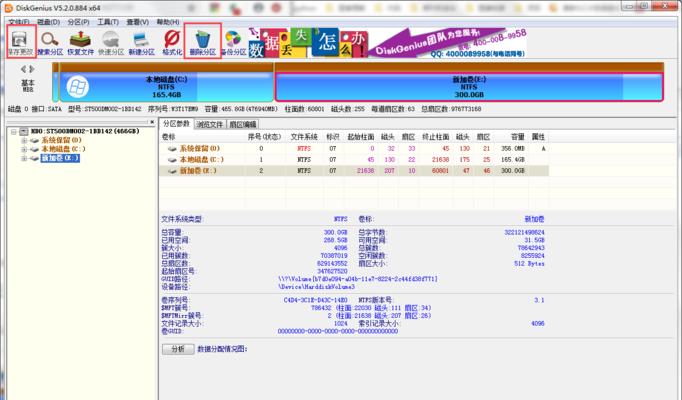The width and height of the screenshot is (682, 400).
Task: Select highlighted 新加卷(E:) in the disk tree
Action: click(60, 158)
